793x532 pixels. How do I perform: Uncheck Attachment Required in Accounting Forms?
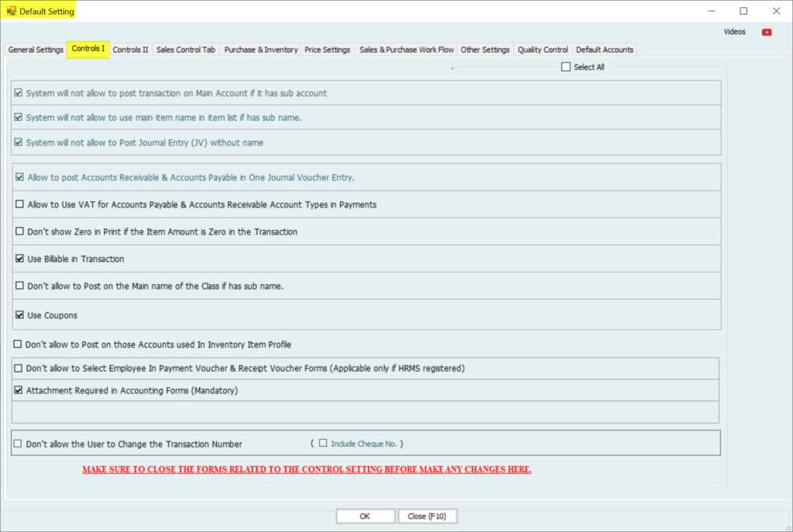pyautogui.click(x=19, y=390)
